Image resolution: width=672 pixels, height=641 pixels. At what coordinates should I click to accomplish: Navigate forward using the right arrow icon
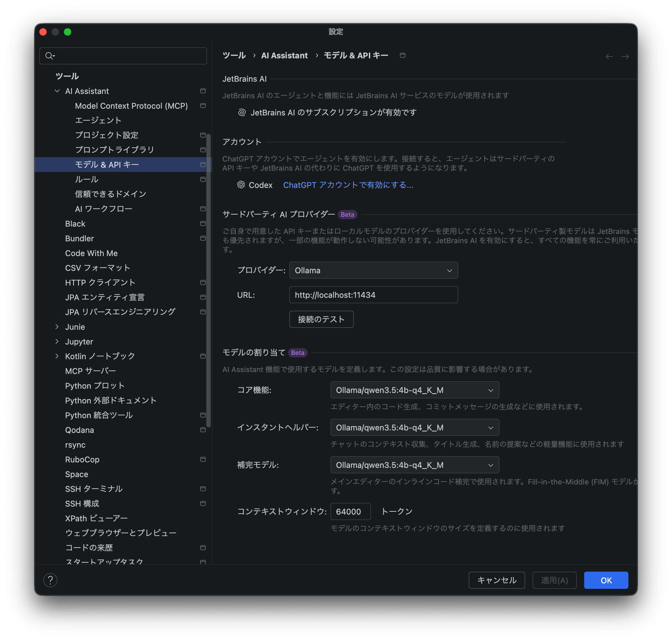pos(626,56)
